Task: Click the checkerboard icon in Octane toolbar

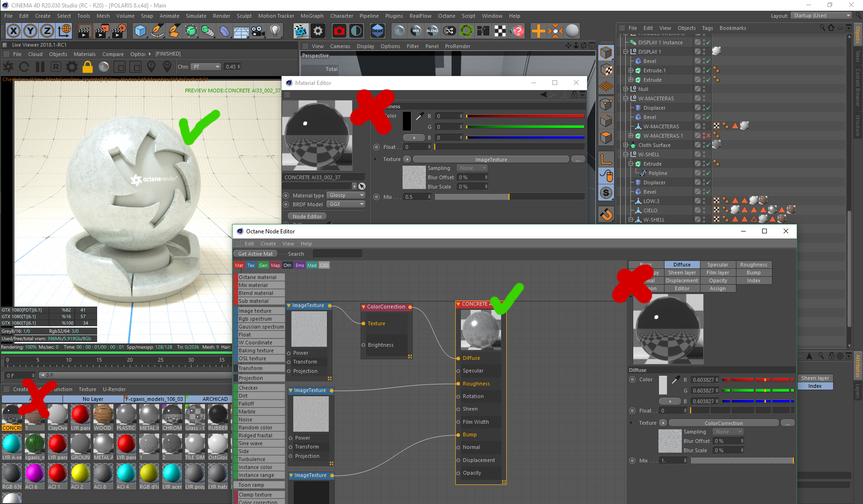Action: (500, 31)
